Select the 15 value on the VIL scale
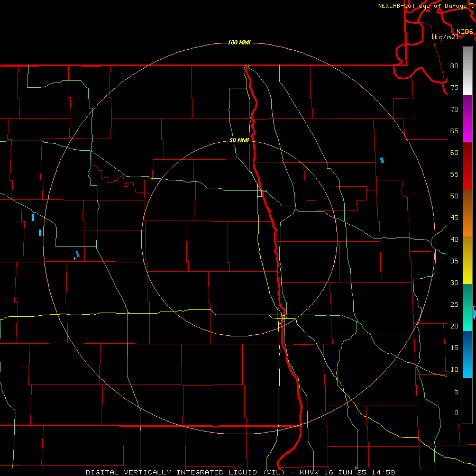 454,347
